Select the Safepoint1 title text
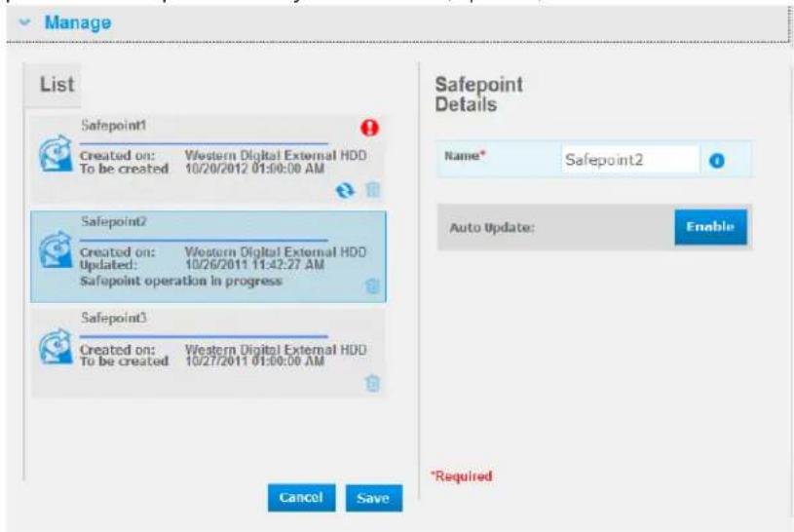The image size is (794, 532). (x=113, y=125)
